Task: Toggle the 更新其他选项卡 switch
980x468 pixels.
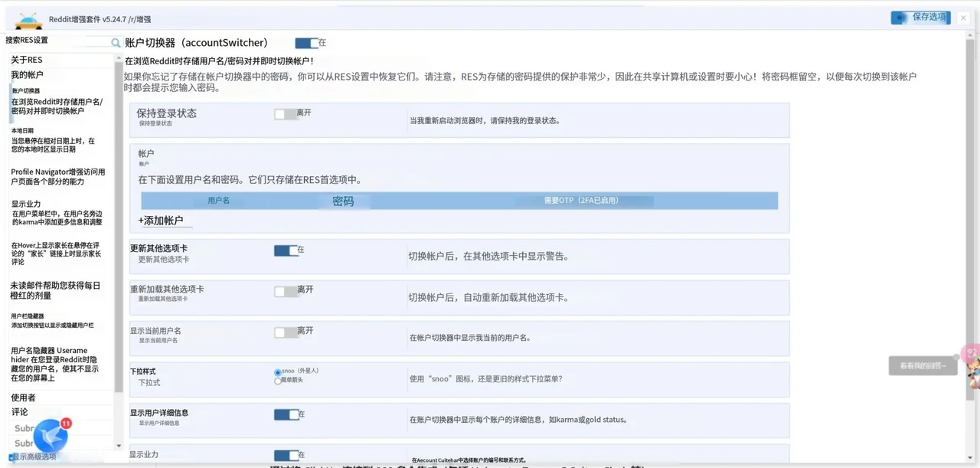Action: (286, 250)
